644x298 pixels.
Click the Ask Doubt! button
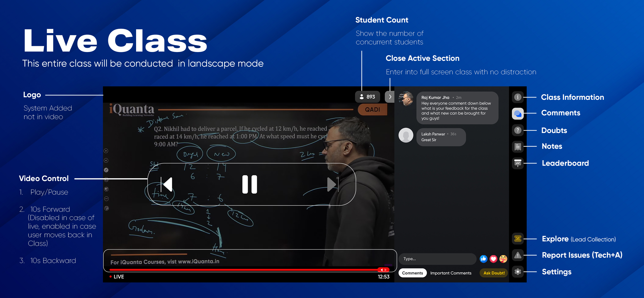click(494, 273)
